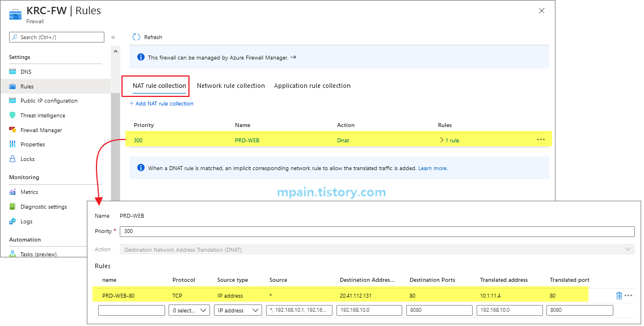Viewport: 644px width, 326px height.
Task: Open the Metrics chart icon
Action: (x=12, y=192)
